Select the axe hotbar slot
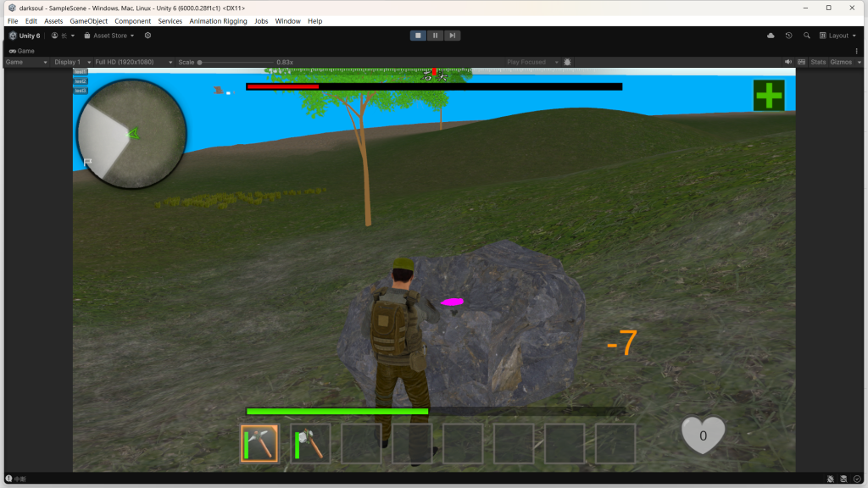The image size is (868, 488). pos(310,443)
